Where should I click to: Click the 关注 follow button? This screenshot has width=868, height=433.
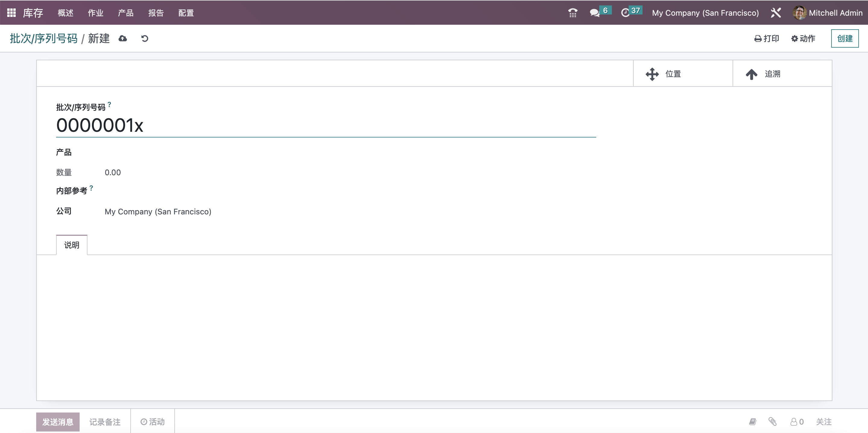[824, 422]
